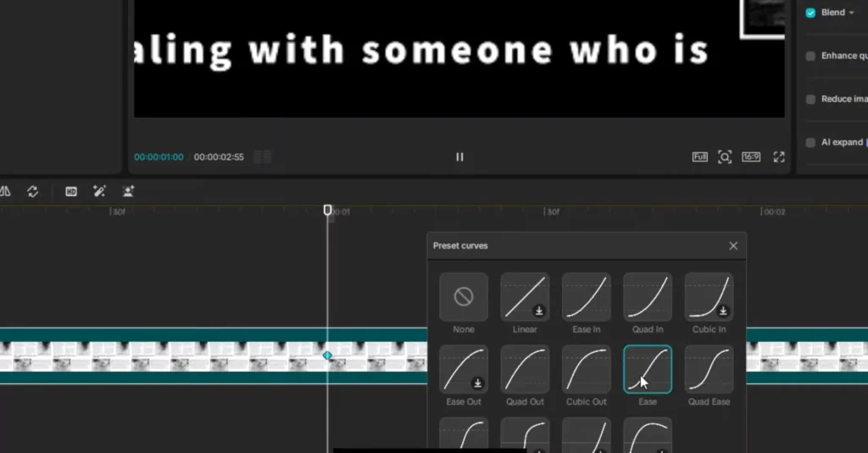The height and width of the screenshot is (453, 868).
Task: Click the total duration 00:00:02:55
Action: pyautogui.click(x=219, y=157)
